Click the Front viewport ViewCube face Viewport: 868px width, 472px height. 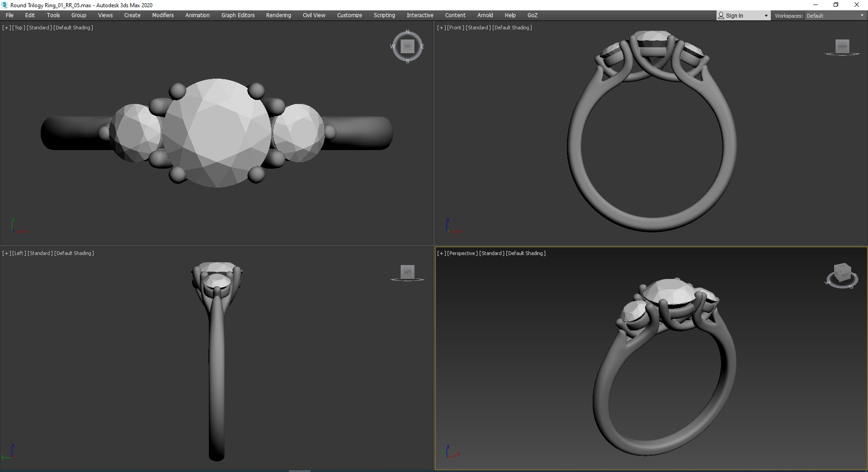[842, 46]
